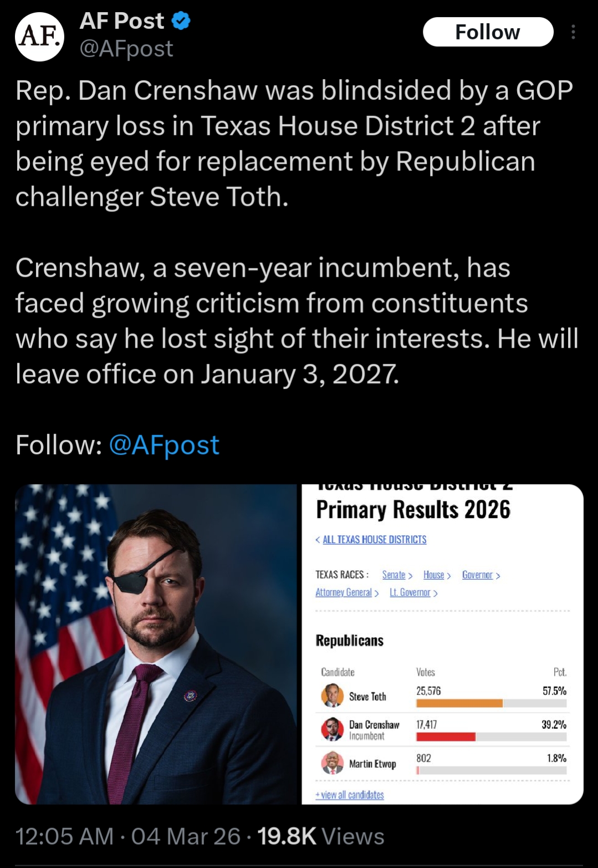Open the Dan Crenshaw portrait photo
The image size is (598, 868).
click(156, 644)
